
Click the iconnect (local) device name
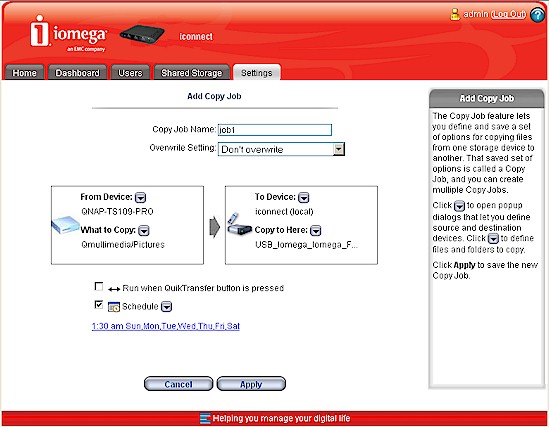pyautogui.click(x=284, y=212)
